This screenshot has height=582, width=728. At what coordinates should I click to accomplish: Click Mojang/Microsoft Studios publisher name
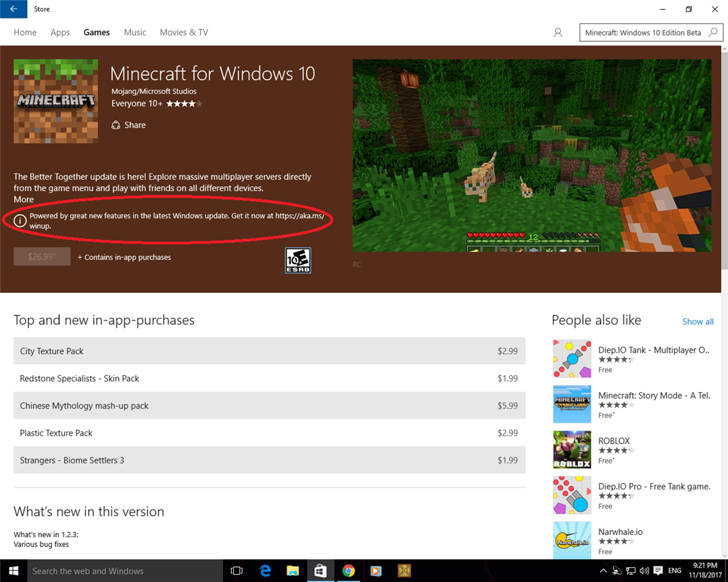pyautogui.click(x=154, y=92)
